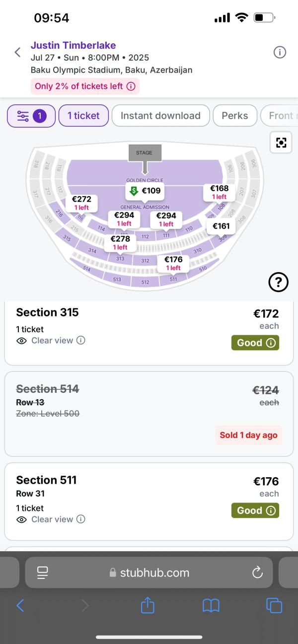298x644 pixels.
Task: Tap the stubhub.com address bar
Action: pos(149,572)
